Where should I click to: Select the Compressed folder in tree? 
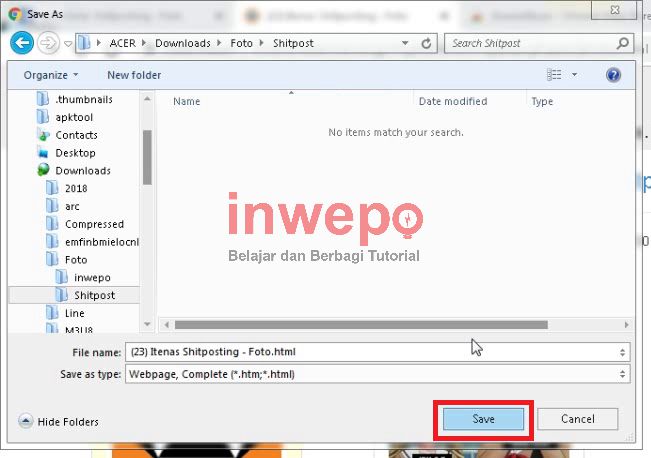click(x=95, y=224)
